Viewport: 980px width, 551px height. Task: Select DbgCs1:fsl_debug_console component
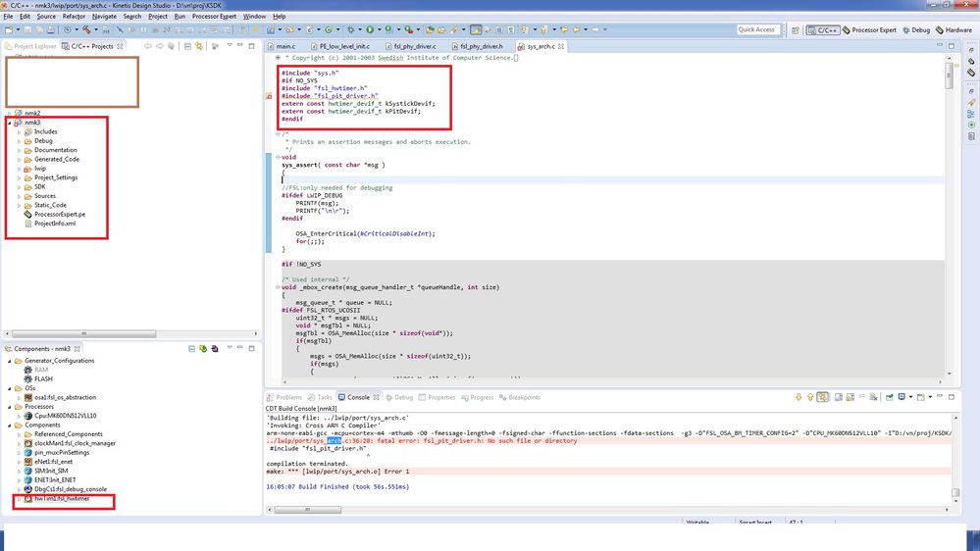(x=70, y=489)
